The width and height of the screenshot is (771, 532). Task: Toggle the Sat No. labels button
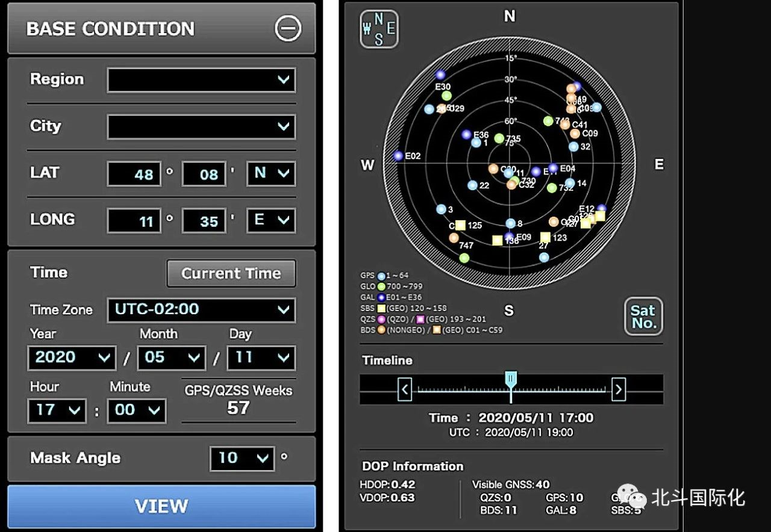(x=643, y=317)
